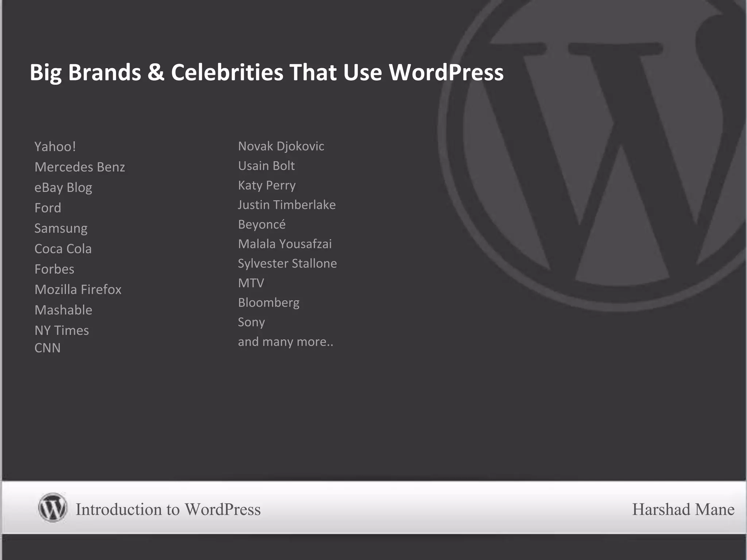Image resolution: width=747 pixels, height=560 pixels.
Task: Click the 'Mozilla Firefox' entry
Action: tap(78, 289)
